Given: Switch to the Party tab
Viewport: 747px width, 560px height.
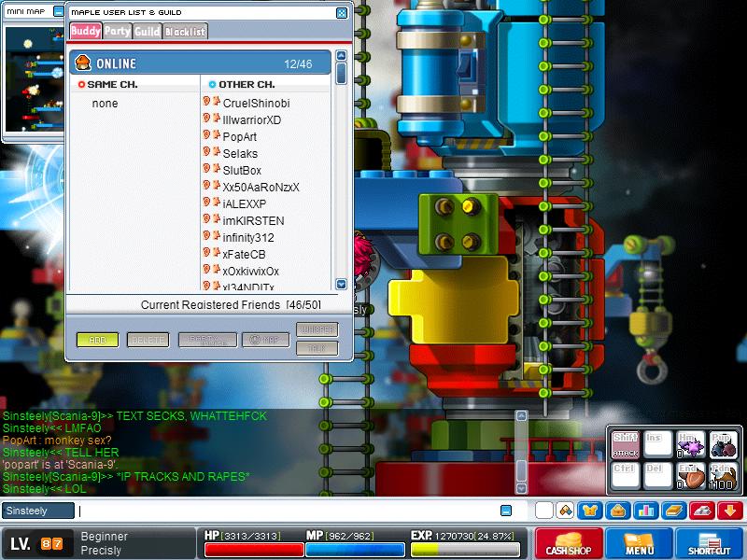Looking at the screenshot, I should [x=118, y=31].
